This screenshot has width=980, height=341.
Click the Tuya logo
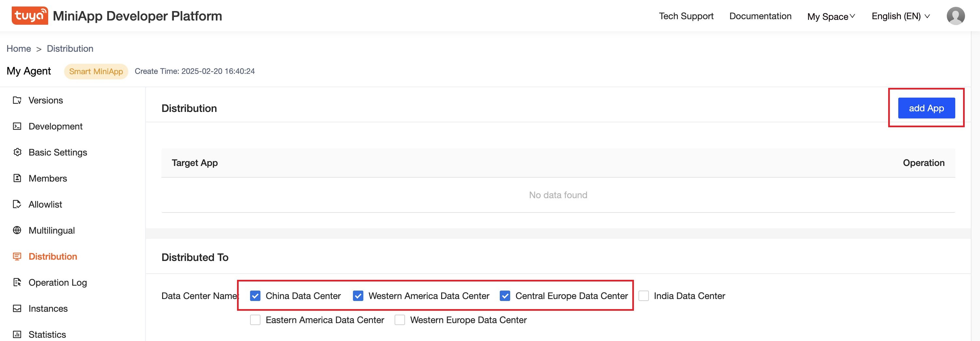[30, 16]
